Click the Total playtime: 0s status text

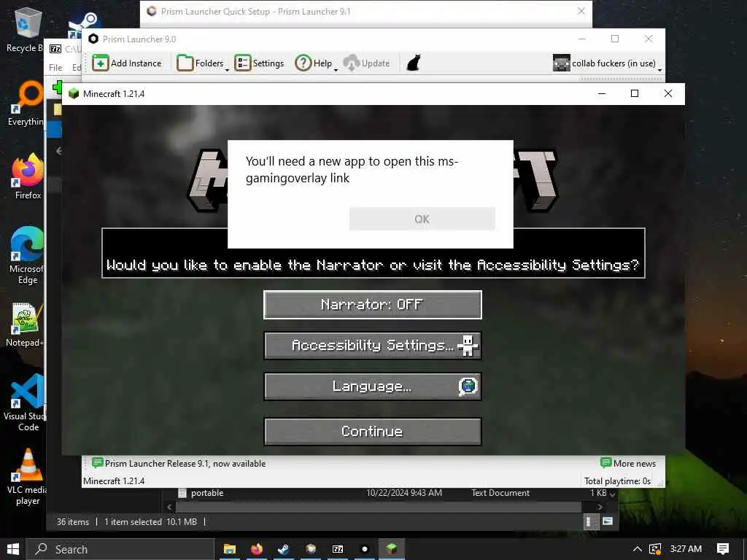click(617, 481)
